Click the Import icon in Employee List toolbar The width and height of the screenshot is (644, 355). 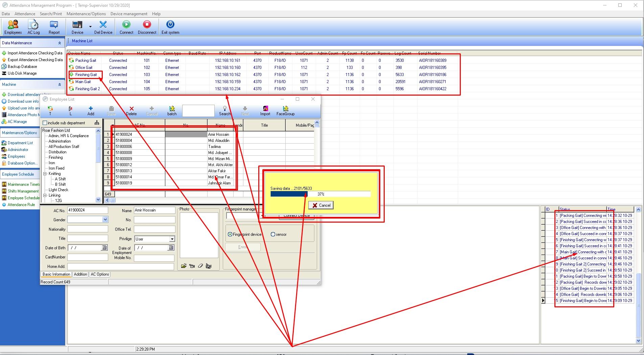click(265, 110)
